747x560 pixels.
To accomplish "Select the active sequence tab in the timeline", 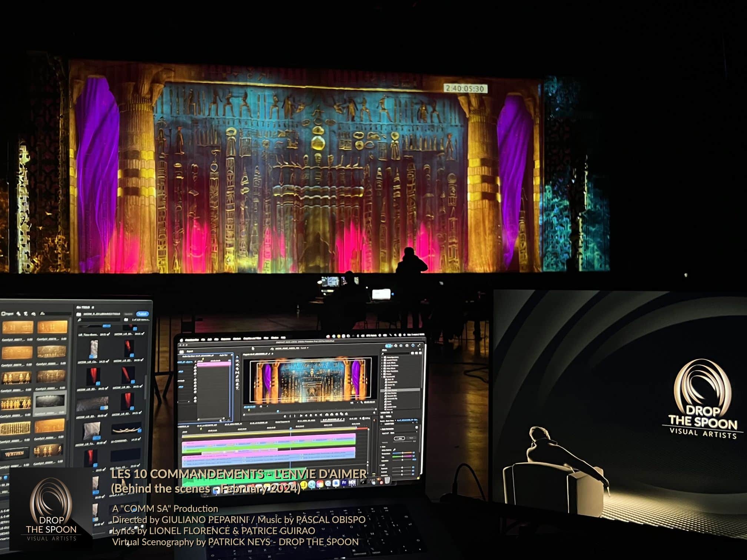I will (x=332, y=420).
